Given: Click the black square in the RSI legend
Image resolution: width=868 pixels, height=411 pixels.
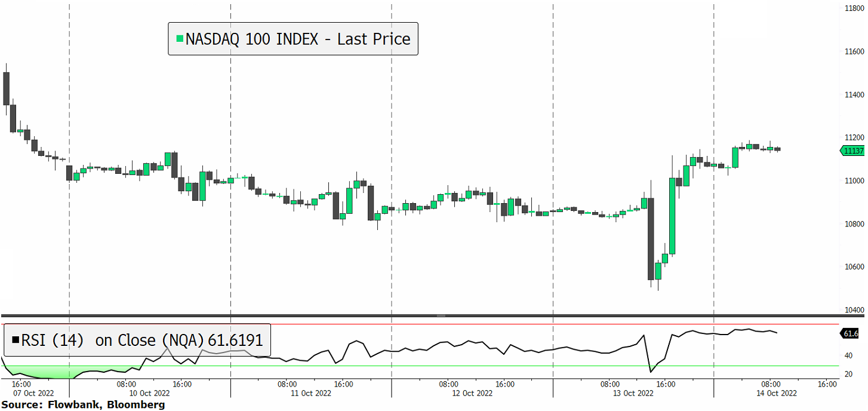Looking at the screenshot, I should click(x=14, y=341).
